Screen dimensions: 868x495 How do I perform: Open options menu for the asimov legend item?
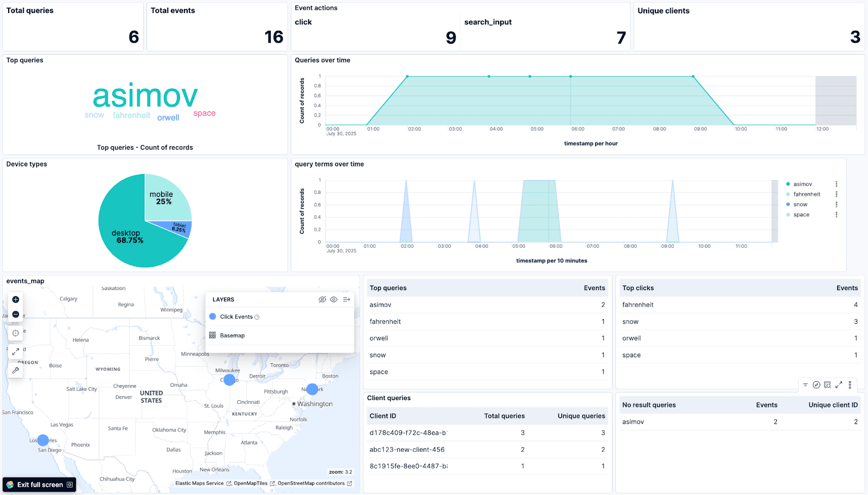tap(837, 184)
